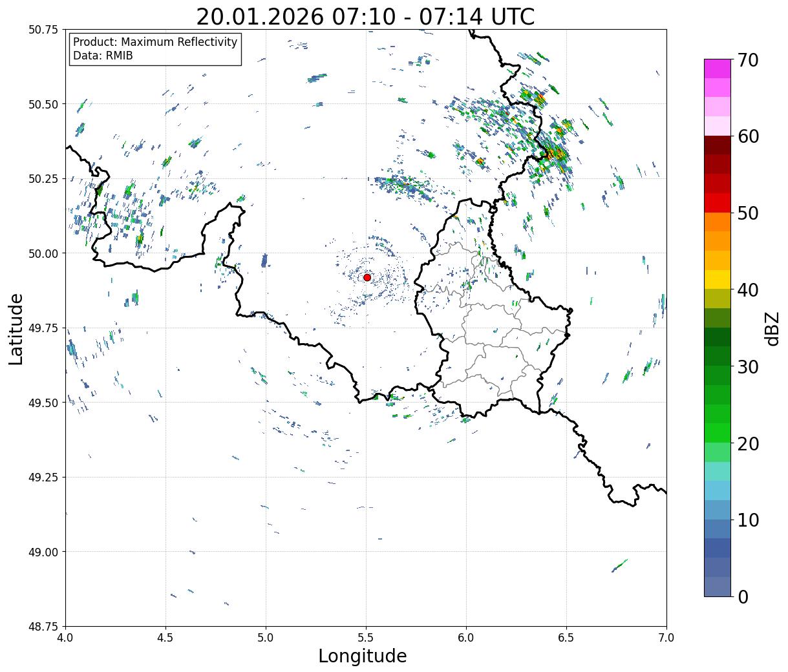This screenshot has height=672, width=788.
Task: Click the colorbar tick label 70
Action: [747, 60]
